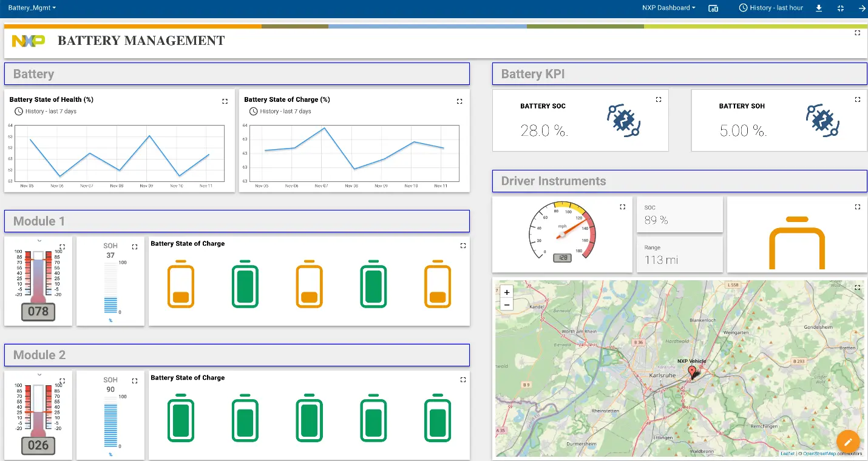
Task: Expand BATTERY SOC card to fullscreen
Action: point(659,99)
